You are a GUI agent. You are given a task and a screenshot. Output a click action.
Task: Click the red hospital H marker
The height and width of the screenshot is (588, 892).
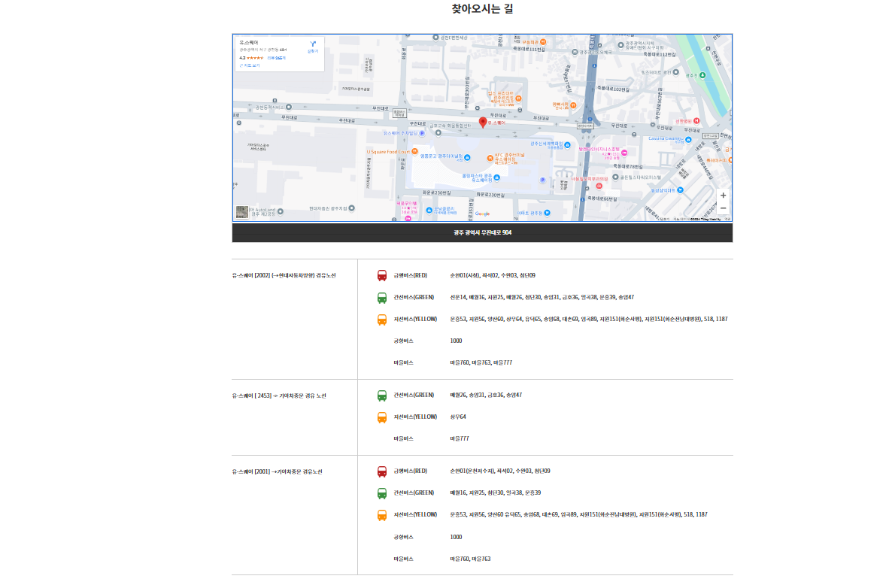pyautogui.click(x=696, y=120)
